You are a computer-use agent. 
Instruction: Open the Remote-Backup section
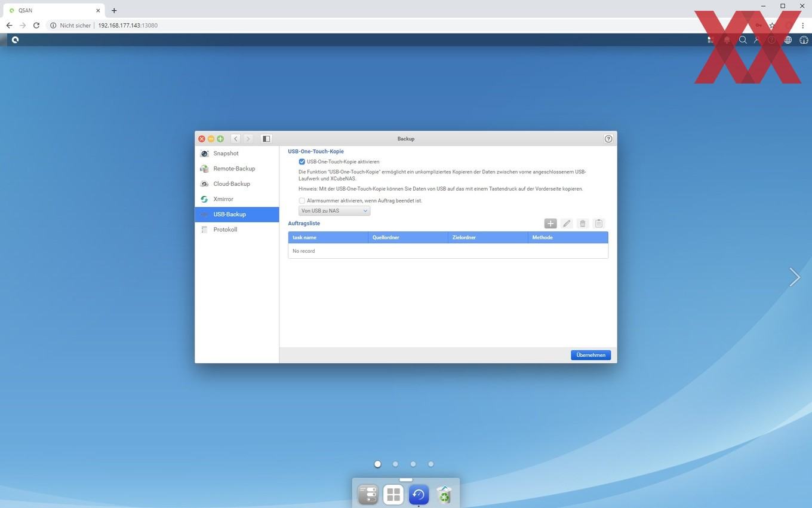click(x=236, y=169)
